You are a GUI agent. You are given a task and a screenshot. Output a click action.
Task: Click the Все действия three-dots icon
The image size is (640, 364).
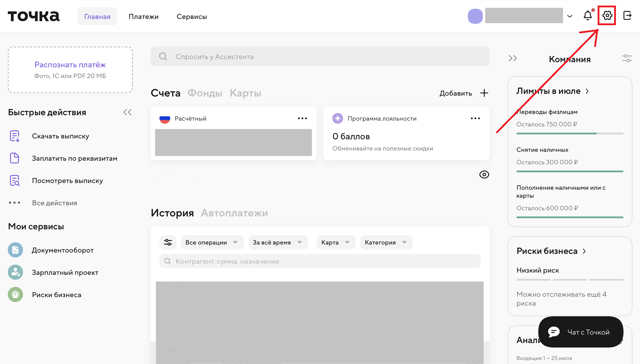(x=14, y=203)
